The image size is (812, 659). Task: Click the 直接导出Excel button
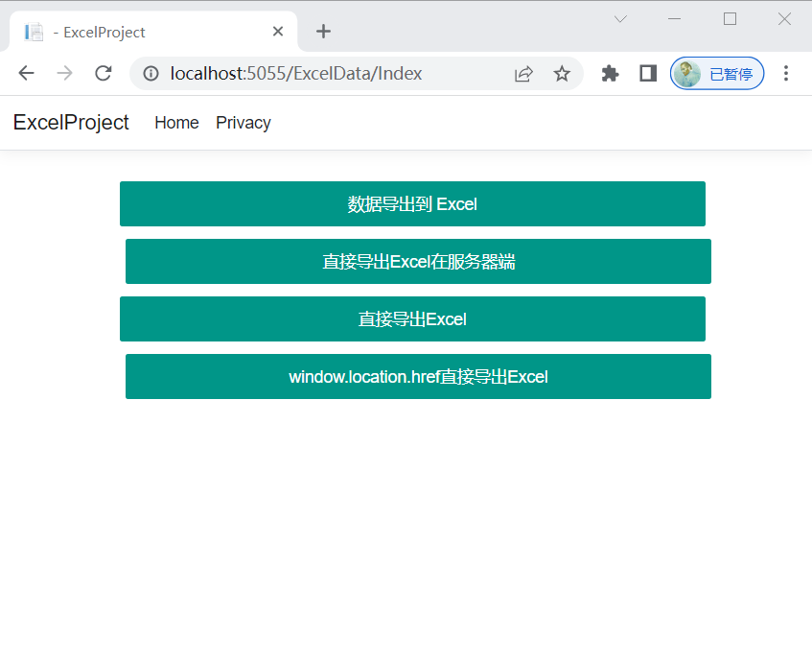pyautogui.click(x=412, y=318)
